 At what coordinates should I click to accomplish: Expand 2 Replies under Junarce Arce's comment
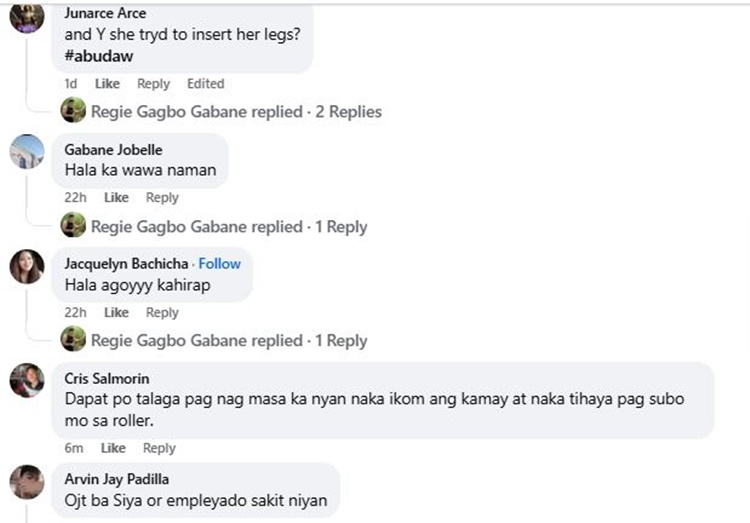(x=348, y=112)
